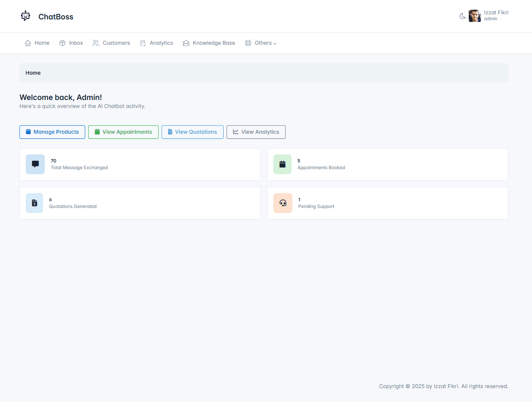The width and height of the screenshot is (532, 402).
Task: Click the Quotations Generated label
Action: click(x=73, y=206)
